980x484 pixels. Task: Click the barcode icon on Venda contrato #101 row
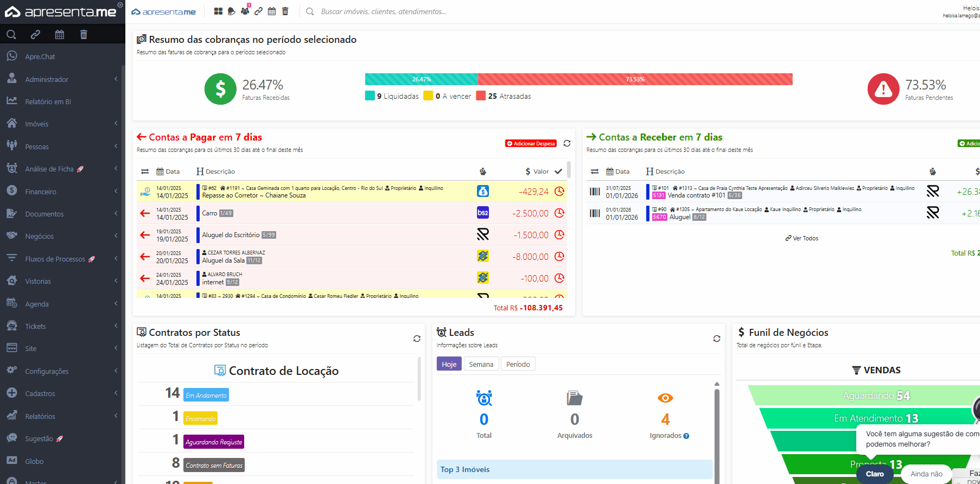tap(595, 192)
